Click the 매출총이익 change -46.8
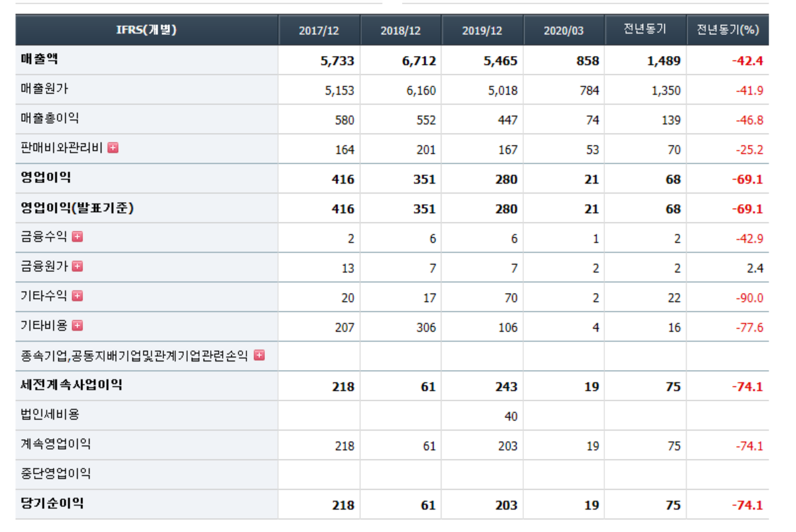 (750, 120)
